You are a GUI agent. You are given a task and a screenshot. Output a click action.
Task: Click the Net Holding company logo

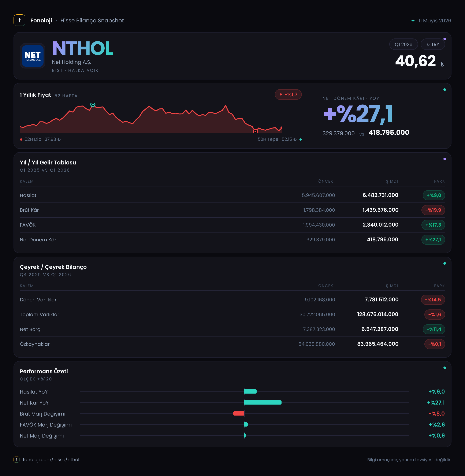[x=33, y=56]
